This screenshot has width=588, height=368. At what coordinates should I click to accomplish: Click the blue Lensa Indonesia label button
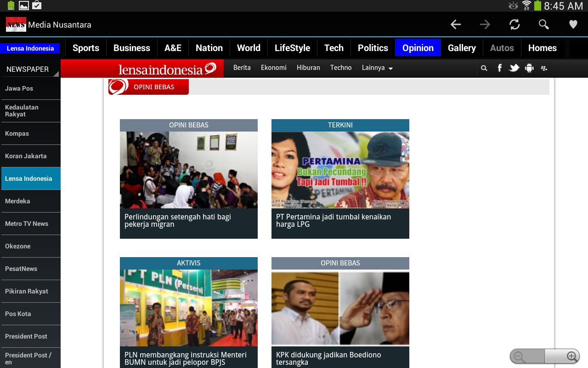(x=30, y=48)
